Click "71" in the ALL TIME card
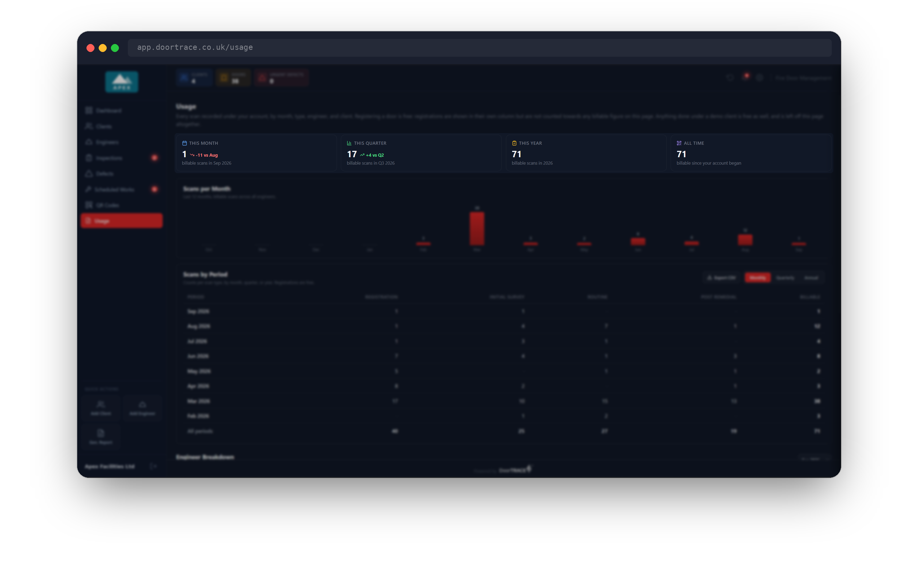The height and width of the screenshot is (588, 918). coord(682,154)
